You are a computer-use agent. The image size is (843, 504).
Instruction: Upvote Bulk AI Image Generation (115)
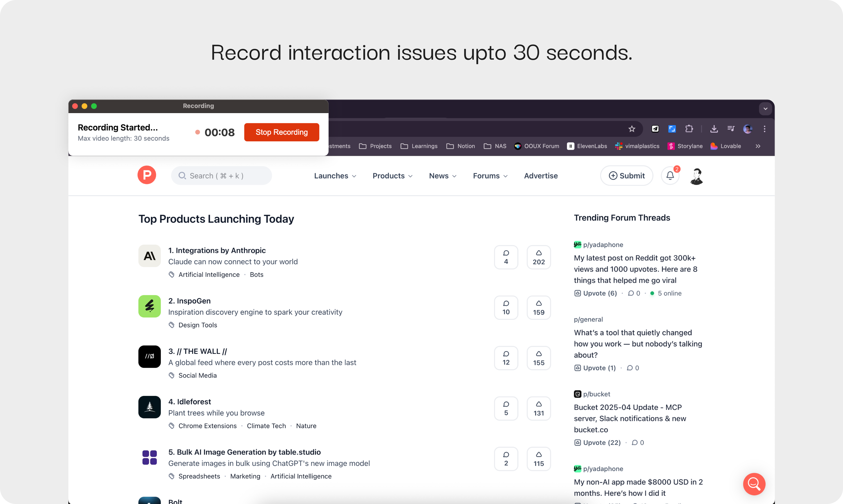click(x=538, y=459)
